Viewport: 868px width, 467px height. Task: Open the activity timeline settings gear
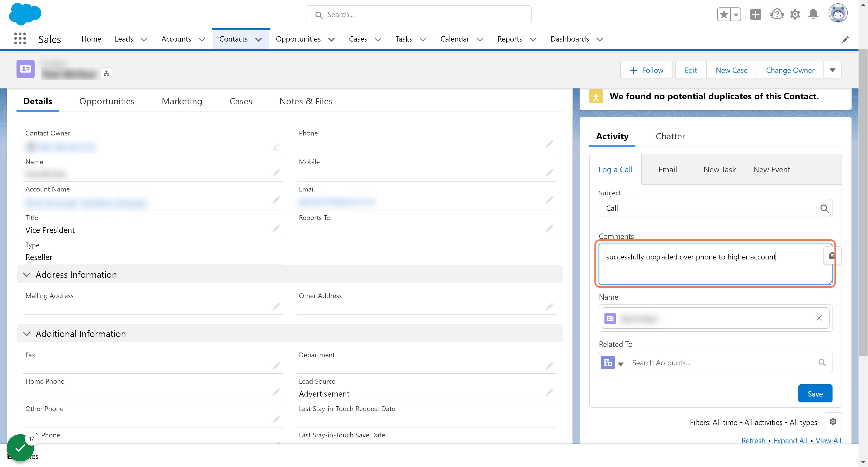[833, 422]
